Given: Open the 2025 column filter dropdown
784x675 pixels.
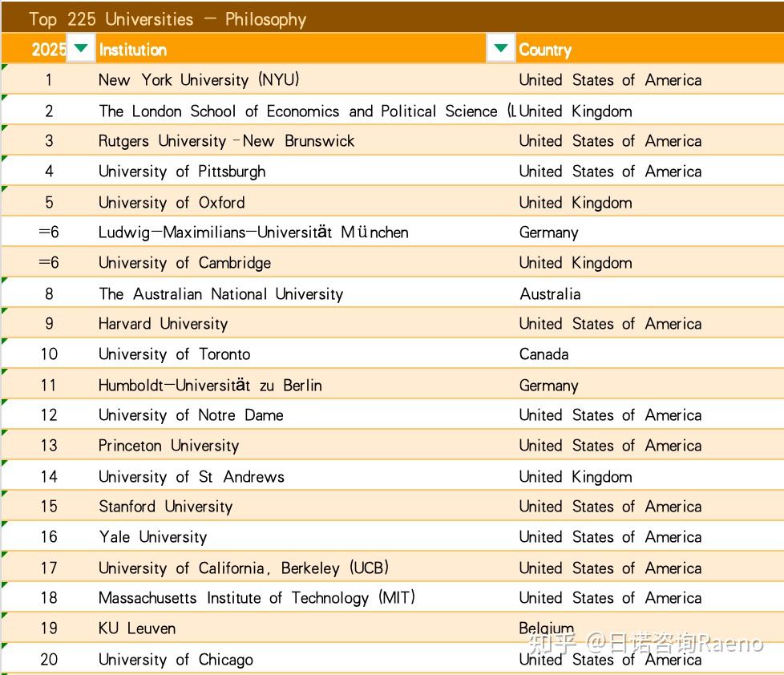Looking at the screenshot, I should click(81, 49).
